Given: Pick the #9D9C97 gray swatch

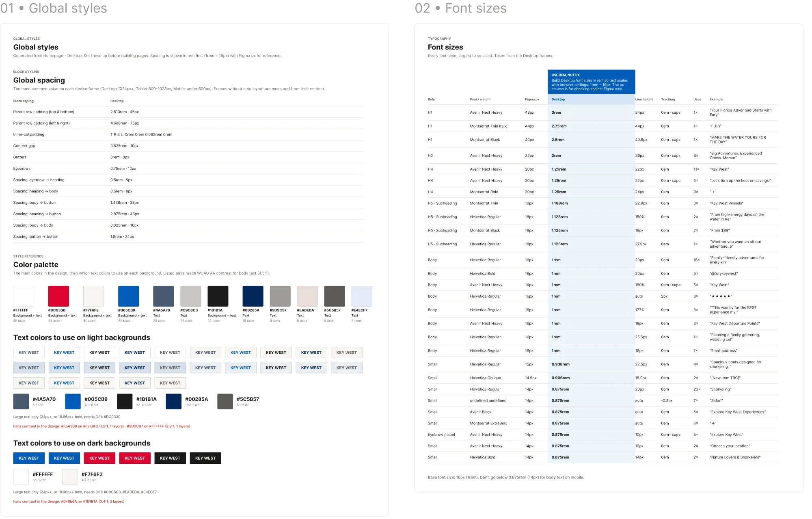Looking at the screenshot, I should 280,296.
